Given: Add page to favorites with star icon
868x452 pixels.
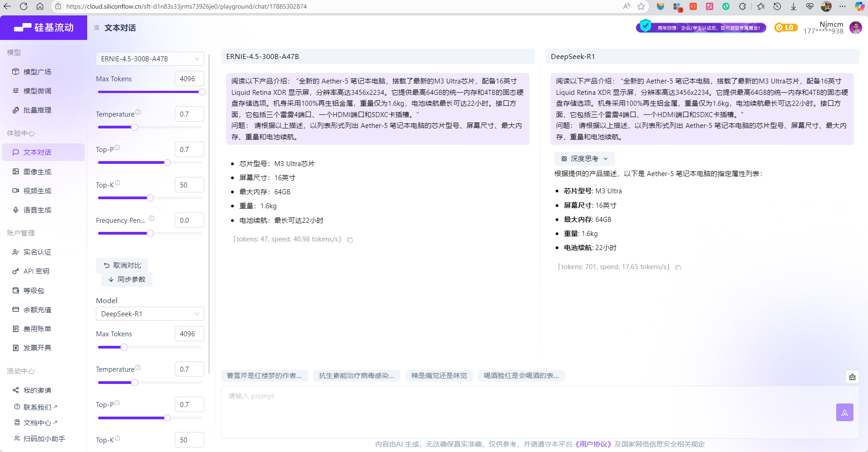Looking at the screenshot, I should (641, 6).
